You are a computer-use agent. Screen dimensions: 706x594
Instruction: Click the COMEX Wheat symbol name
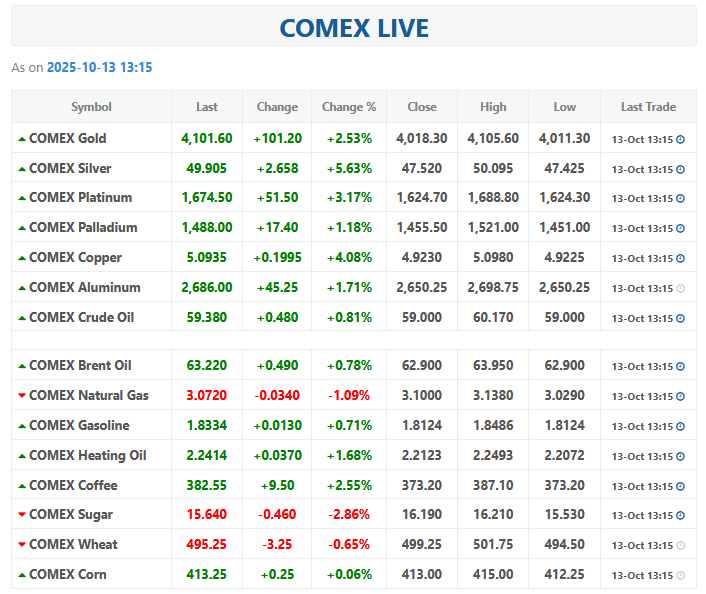(x=73, y=544)
